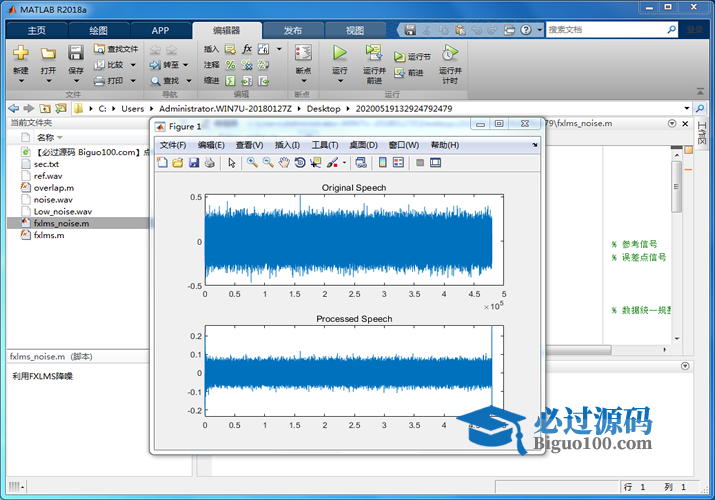715x500 pixels.
Task: Open the Go To dropdown arrow
Action: click(186, 65)
